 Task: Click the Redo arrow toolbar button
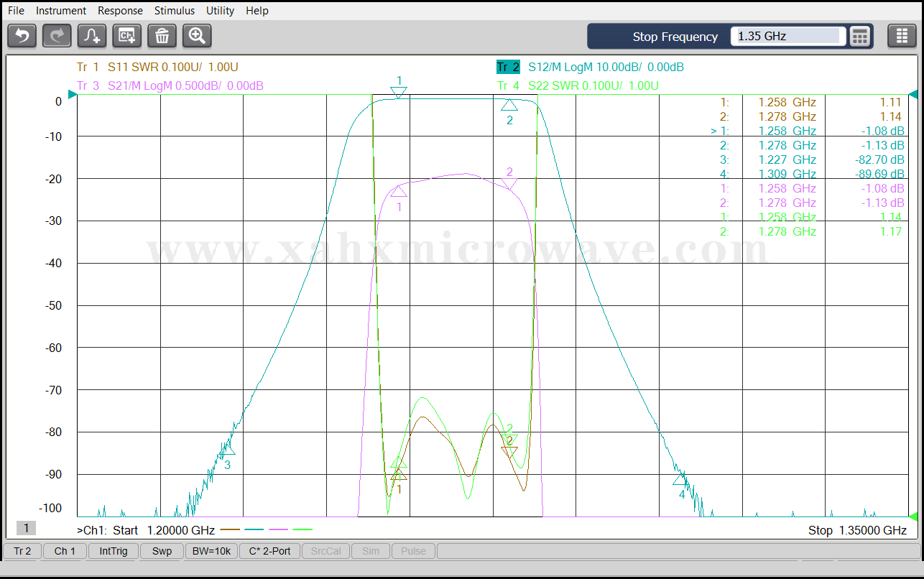[57, 36]
